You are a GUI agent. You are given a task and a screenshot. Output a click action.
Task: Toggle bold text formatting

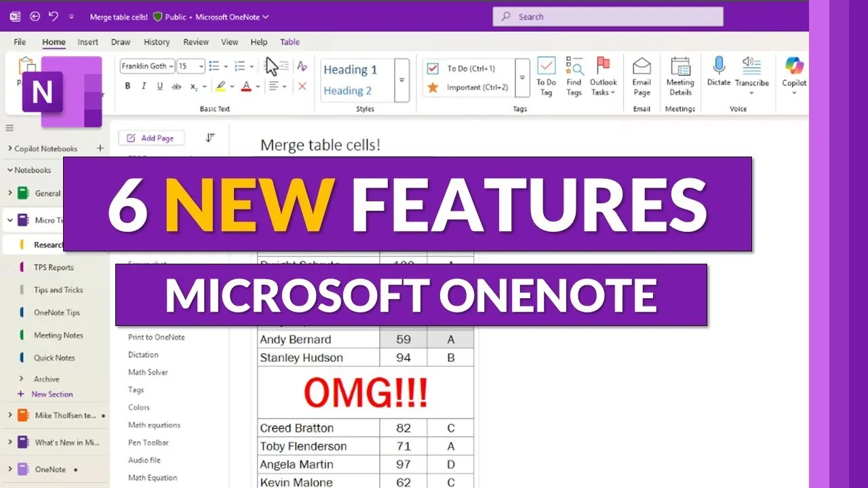(x=127, y=87)
